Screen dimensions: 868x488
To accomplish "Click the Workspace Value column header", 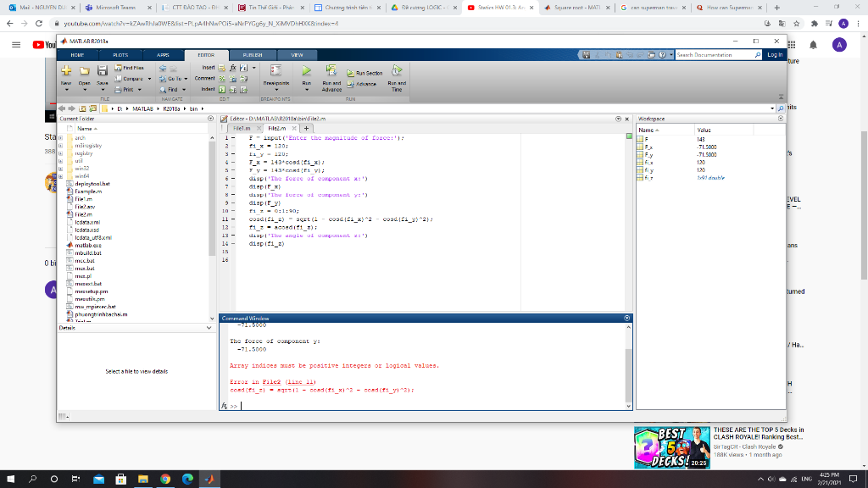I will click(x=723, y=130).
